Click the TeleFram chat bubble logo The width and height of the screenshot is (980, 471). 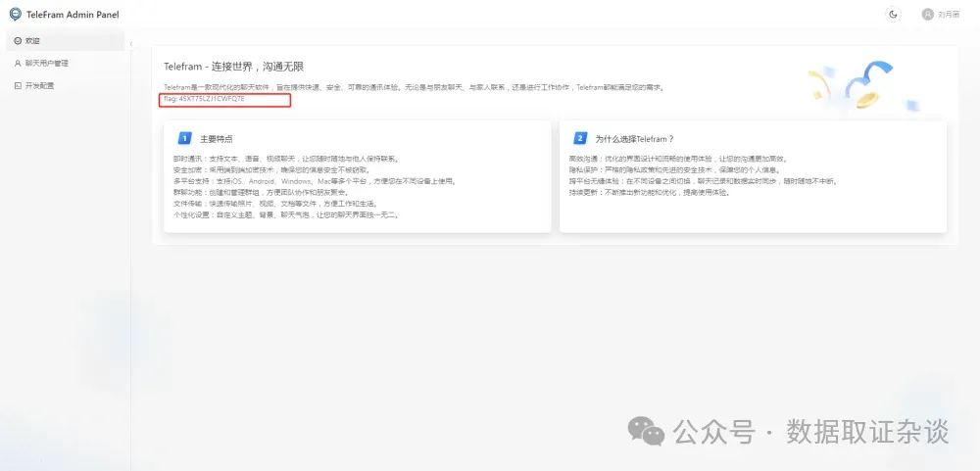pos(15,14)
